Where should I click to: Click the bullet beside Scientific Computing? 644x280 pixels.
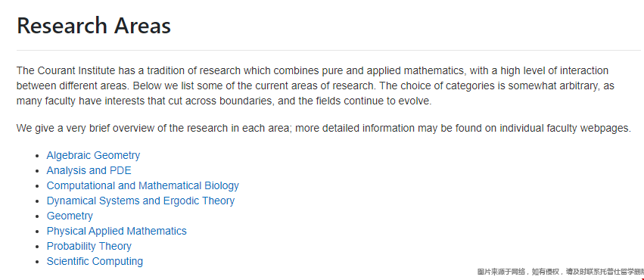[38, 262]
